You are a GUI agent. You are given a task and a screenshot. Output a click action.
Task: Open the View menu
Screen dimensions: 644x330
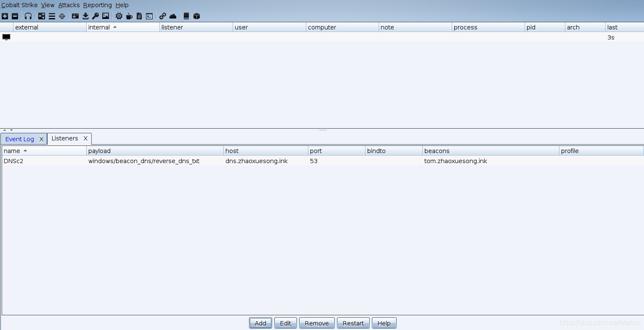[48, 5]
